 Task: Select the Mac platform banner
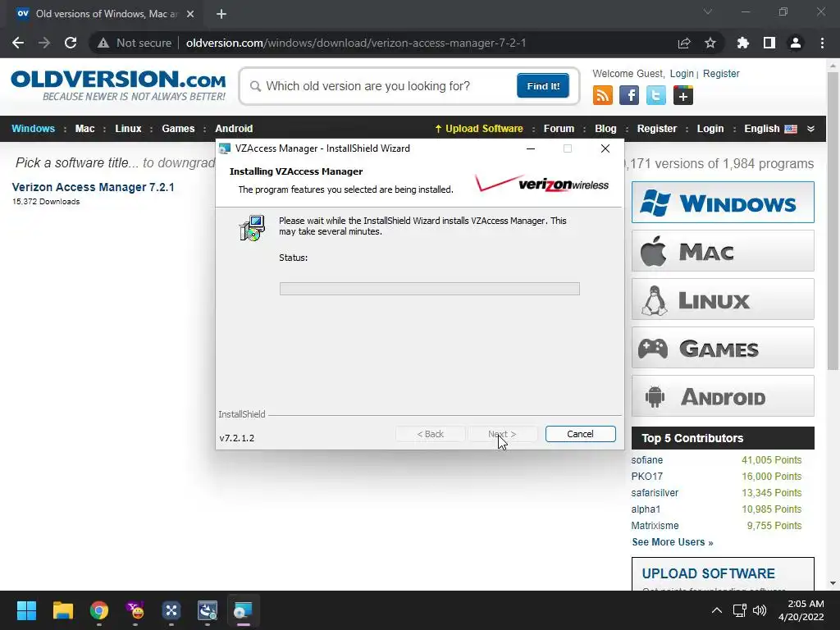723,251
